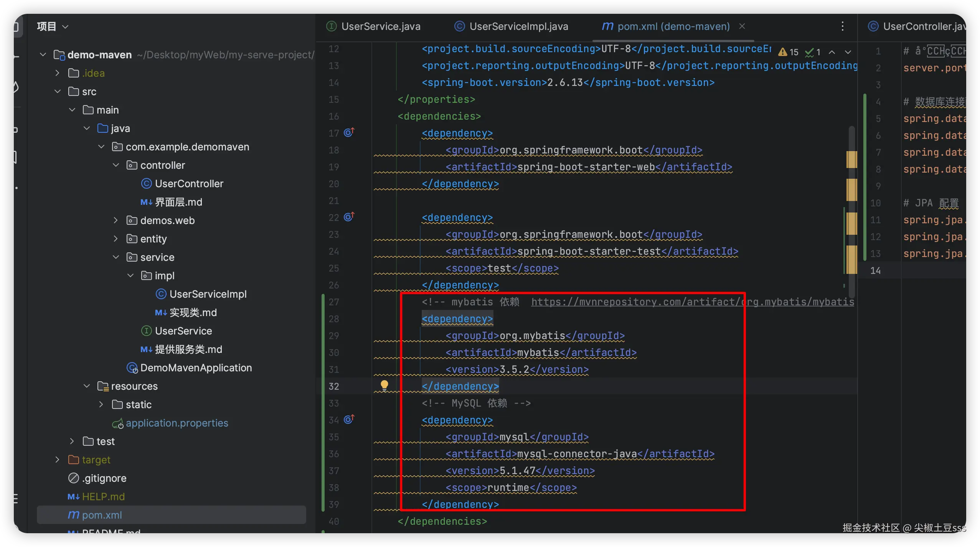Click the lightbulb quick-fix icon on line 32
This screenshot has width=980, height=547.
(x=384, y=385)
